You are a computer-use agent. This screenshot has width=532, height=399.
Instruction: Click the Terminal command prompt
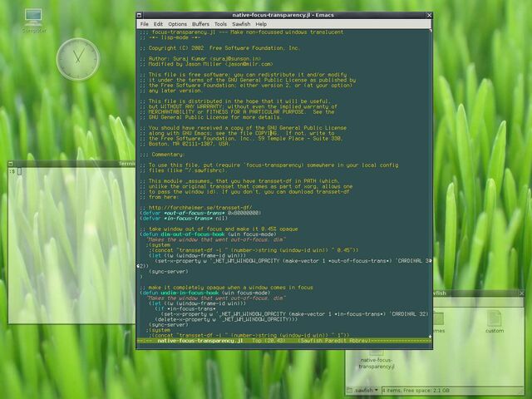coord(16,171)
